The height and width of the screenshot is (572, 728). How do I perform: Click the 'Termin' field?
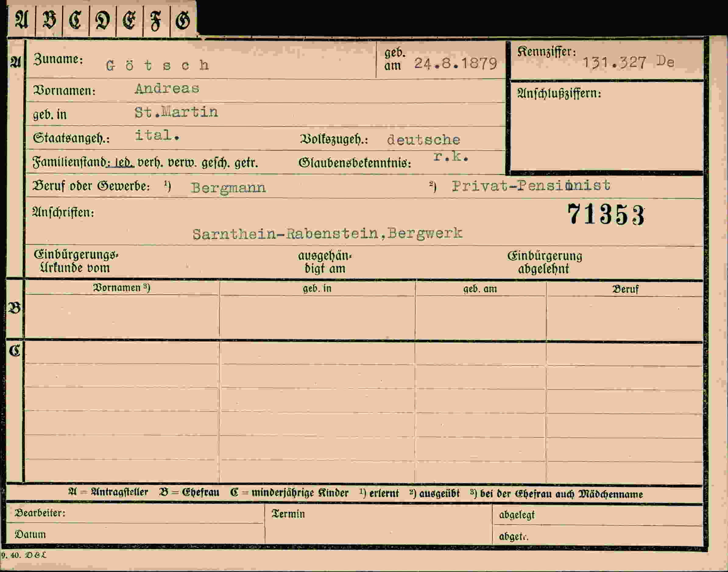tap(378, 524)
